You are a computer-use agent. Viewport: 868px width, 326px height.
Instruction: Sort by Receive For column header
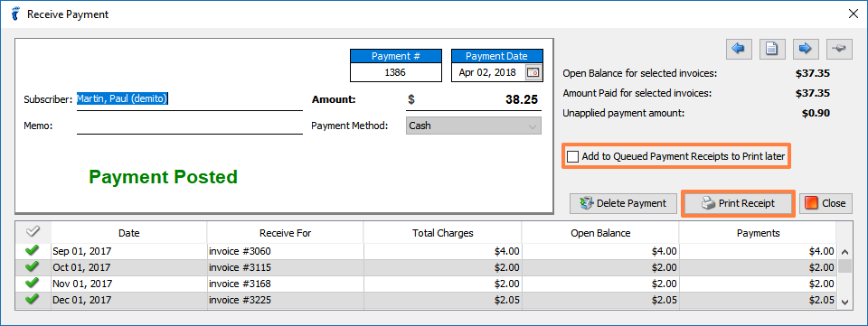coord(285,233)
